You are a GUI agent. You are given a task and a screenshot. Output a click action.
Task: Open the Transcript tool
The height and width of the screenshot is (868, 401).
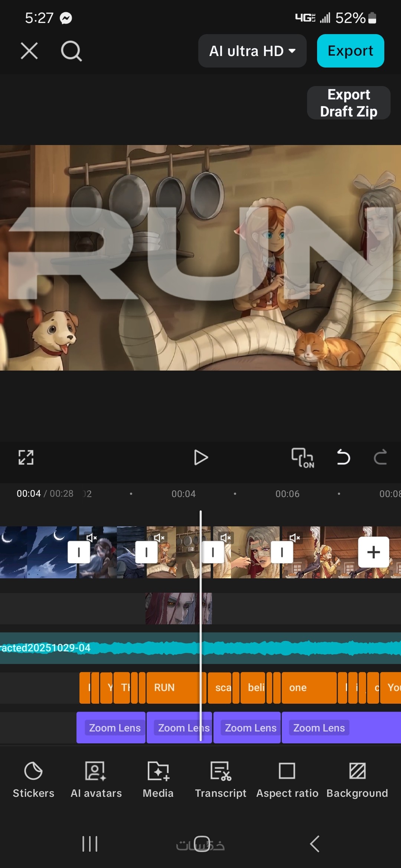(221, 780)
